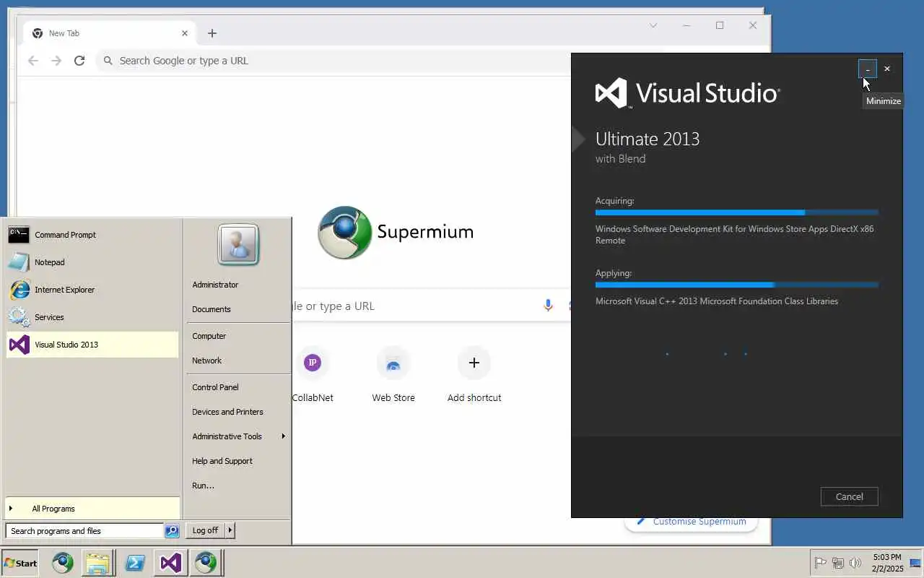
Task: Select Microsoft Visual C++ 2013 MFC text
Action: (x=717, y=301)
